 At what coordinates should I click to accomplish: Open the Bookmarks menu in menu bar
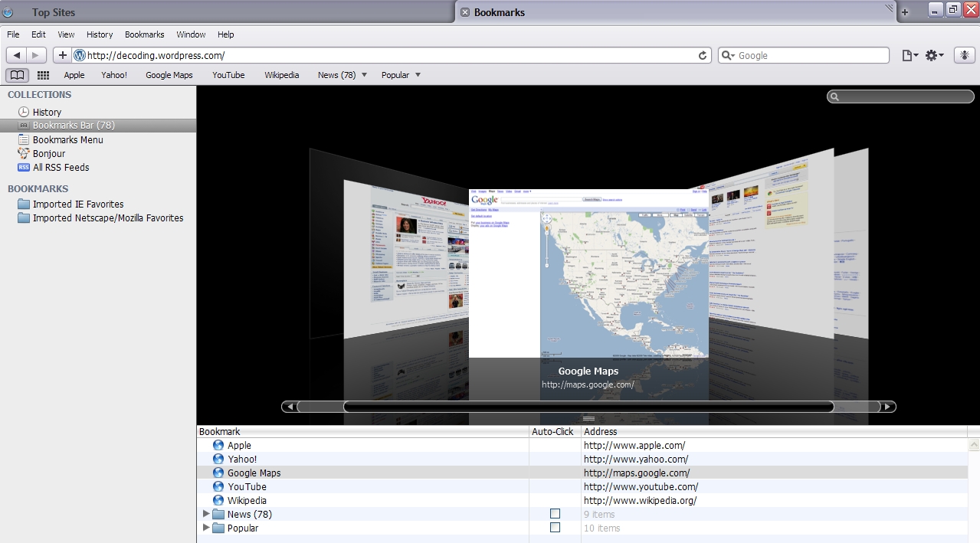pos(144,34)
